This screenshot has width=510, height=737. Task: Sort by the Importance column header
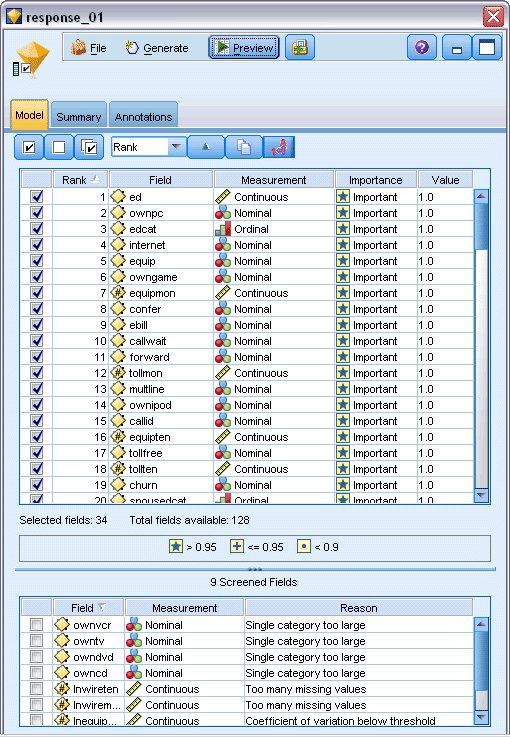pos(376,180)
